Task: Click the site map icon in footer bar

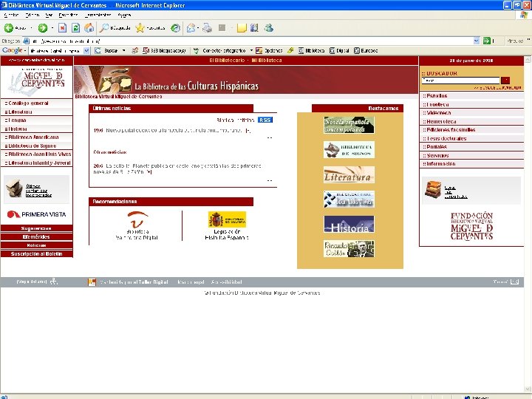Action: 54,282
